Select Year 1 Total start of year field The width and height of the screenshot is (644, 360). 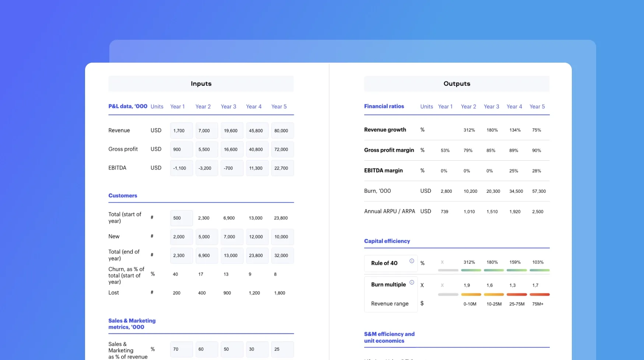[181, 218]
